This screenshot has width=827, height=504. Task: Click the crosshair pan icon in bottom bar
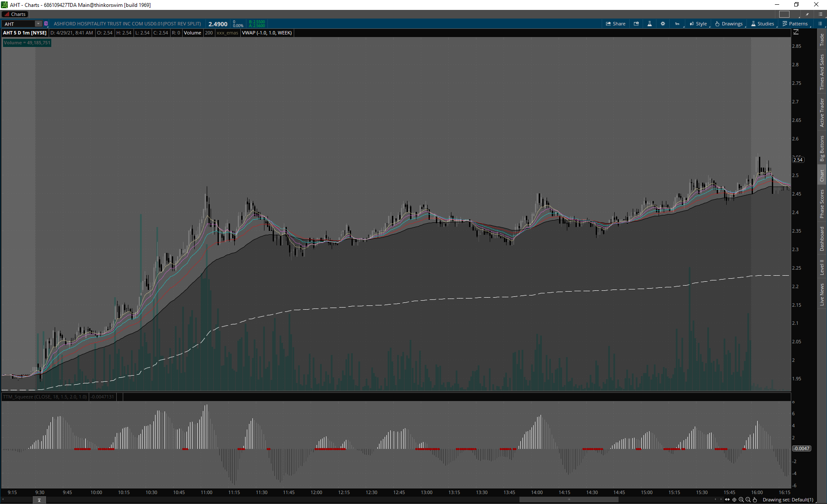point(734,500)
